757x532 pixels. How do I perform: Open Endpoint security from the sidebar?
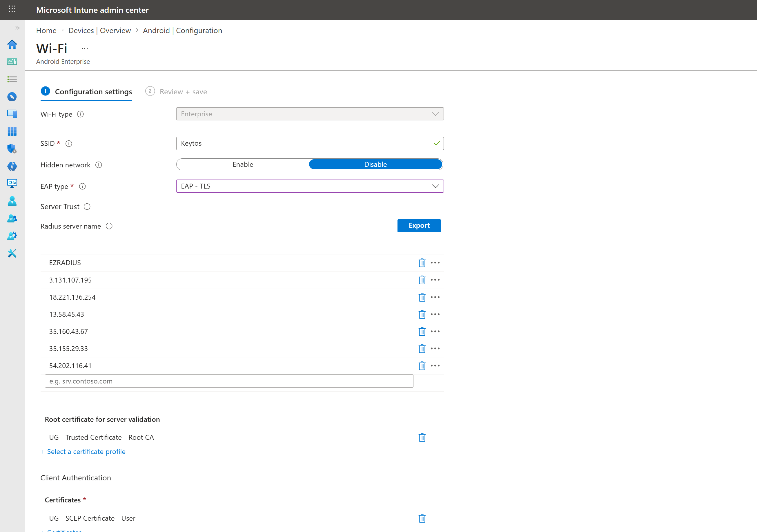pos(12,149)
